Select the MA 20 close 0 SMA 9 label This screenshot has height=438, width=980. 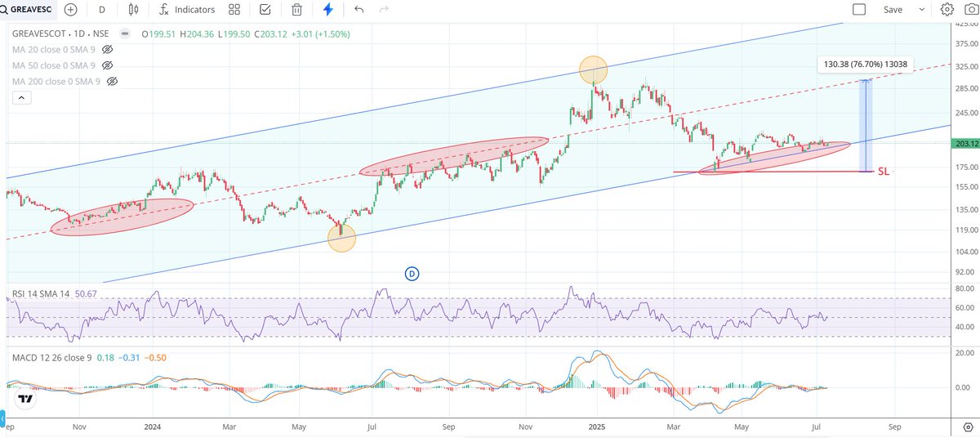(54, 50)
